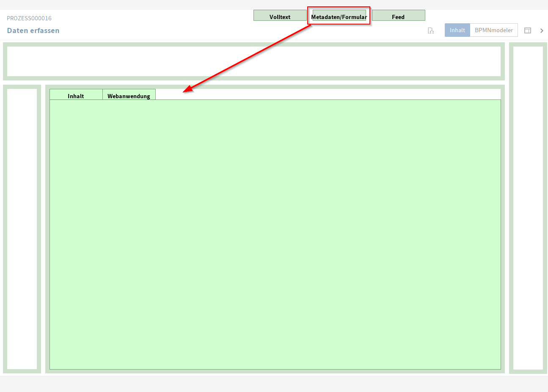
Task: Open the panel layout icon beside BPMNmodeler
Action: (x=528, y=30)
